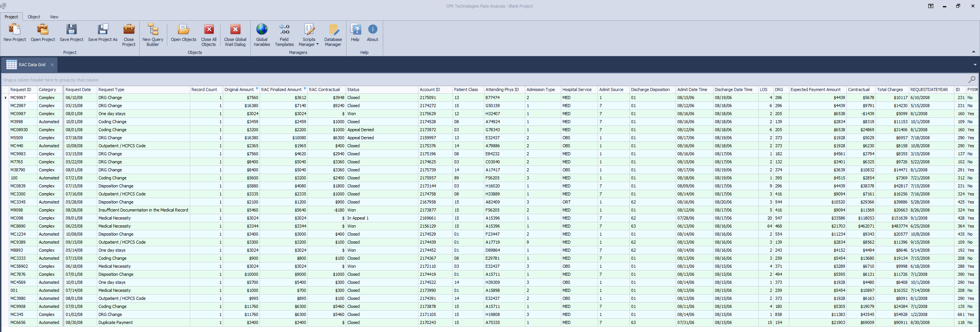Select Request Date cell 01/02/08
The width and height of the screenshot is (980, 332).
pos(80,314)
